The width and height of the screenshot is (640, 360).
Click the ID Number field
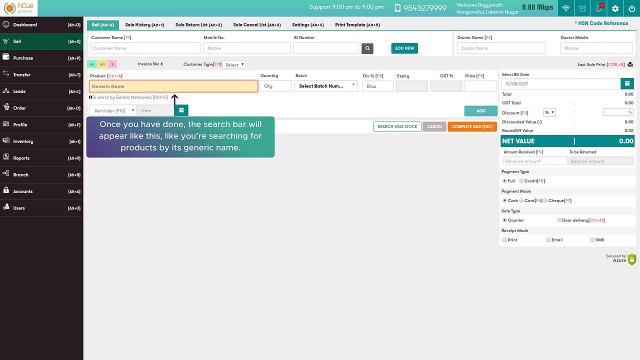point(326,48)
